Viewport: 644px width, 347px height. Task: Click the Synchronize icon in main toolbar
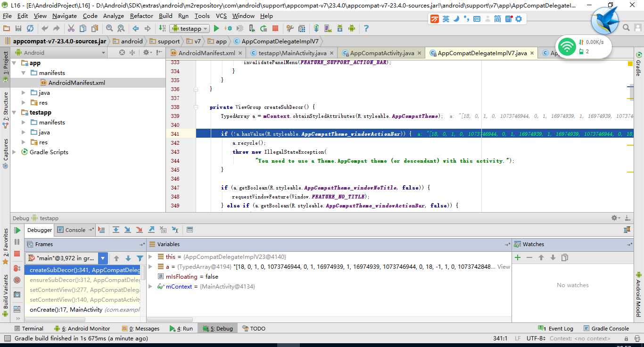(x=30, y=28)
